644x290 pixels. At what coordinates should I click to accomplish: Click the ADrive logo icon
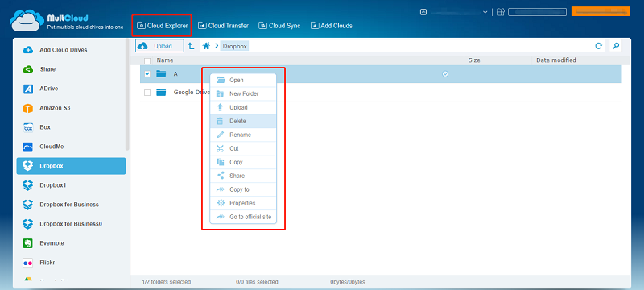(x=27, y=89)
